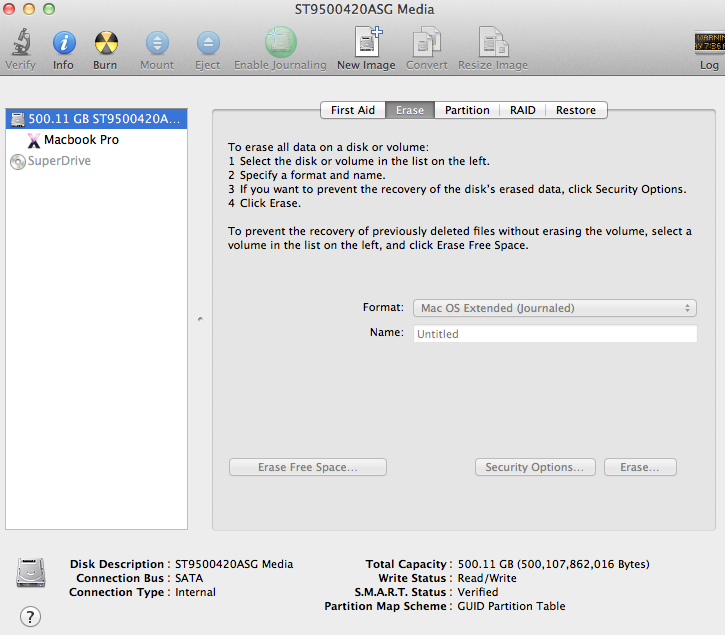Screen dimensions: 725x635
Task: Click the Verify microscope icon
Action: [21, 43]
